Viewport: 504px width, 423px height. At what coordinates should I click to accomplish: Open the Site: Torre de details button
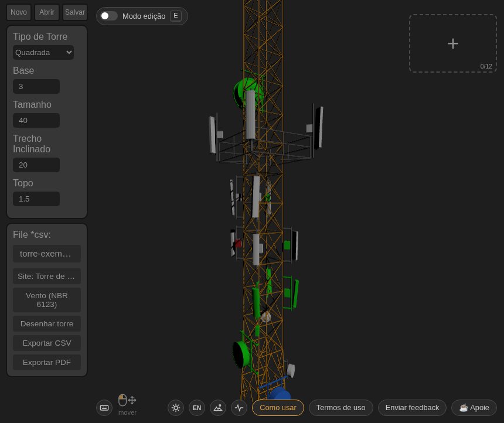point(47,276)
